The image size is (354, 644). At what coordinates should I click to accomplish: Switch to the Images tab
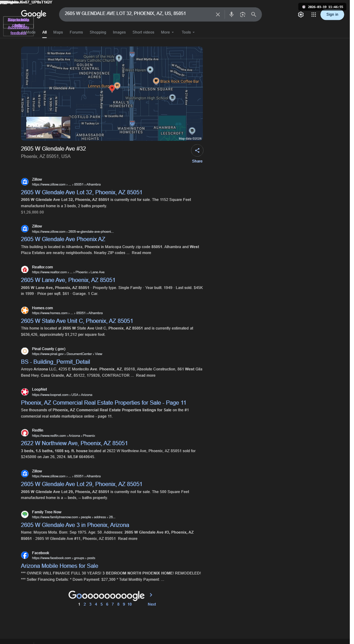(x=119, y=32)
